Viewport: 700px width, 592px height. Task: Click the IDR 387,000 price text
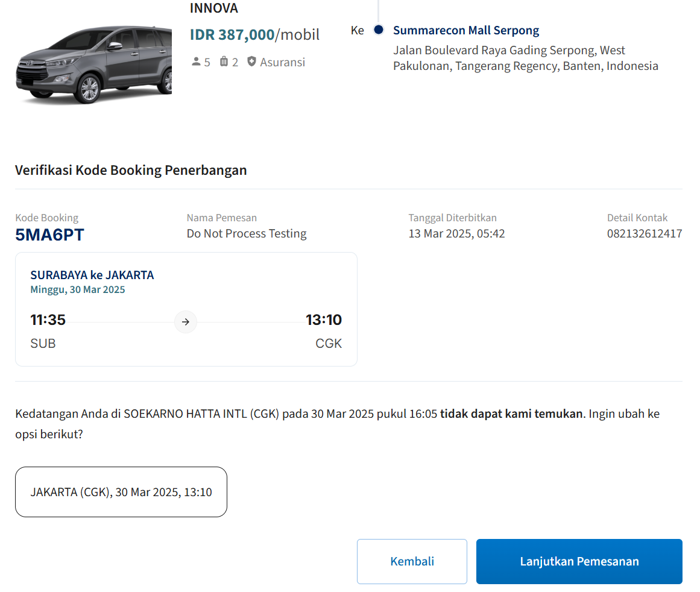232,34
